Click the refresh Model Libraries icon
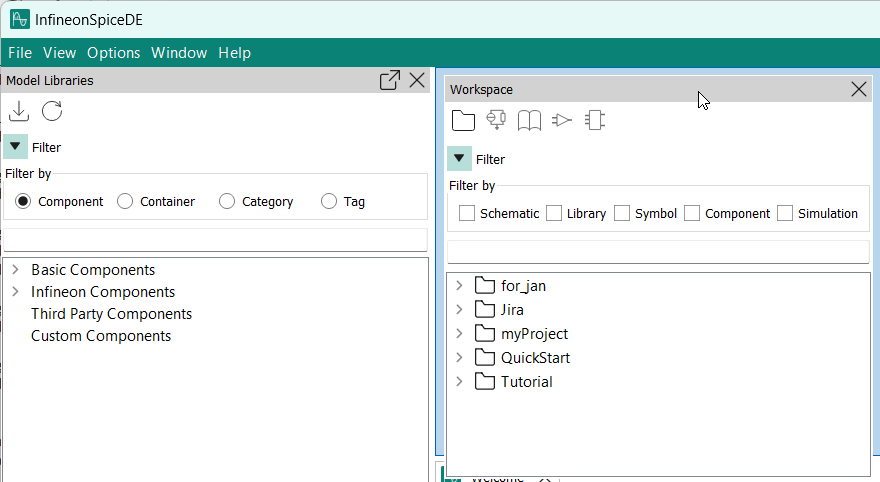The width and height of the screenshot is (880, 482). coord(52,112)
